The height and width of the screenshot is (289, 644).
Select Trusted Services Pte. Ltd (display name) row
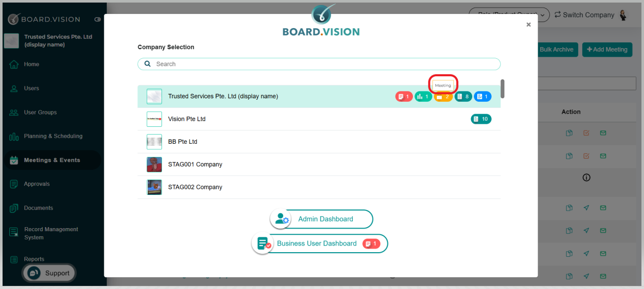(x=319, y=96)
